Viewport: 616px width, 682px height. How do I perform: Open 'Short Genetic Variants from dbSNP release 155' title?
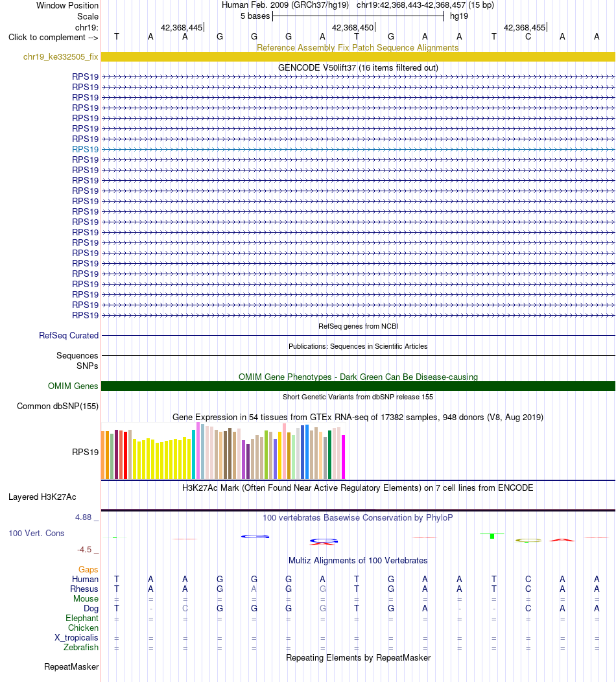pyautogui.click(x=358, y=397)
